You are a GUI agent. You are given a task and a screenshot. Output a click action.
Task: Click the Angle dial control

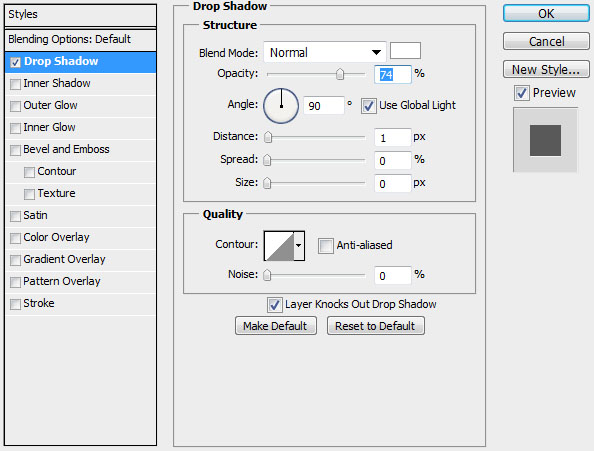coord(281,106)
